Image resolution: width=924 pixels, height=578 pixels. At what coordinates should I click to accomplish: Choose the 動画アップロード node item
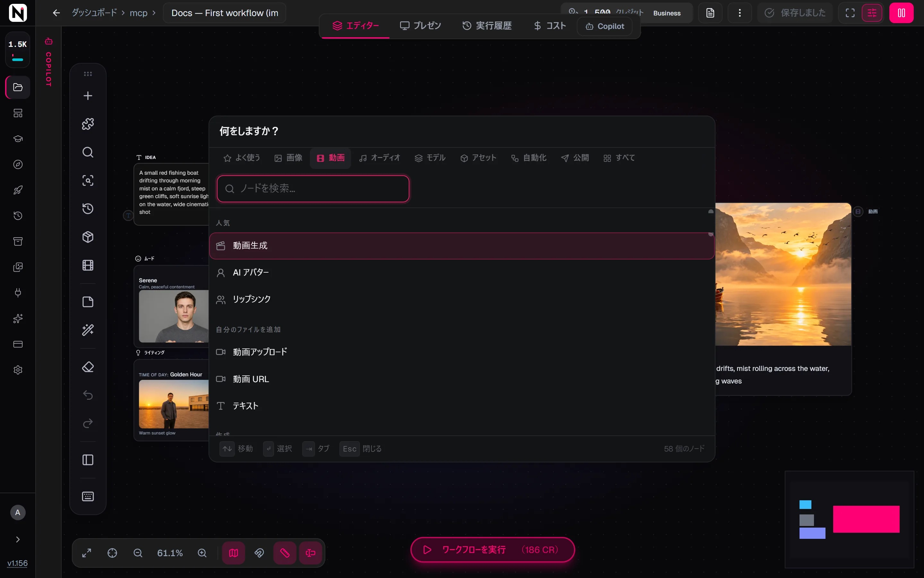462,352
